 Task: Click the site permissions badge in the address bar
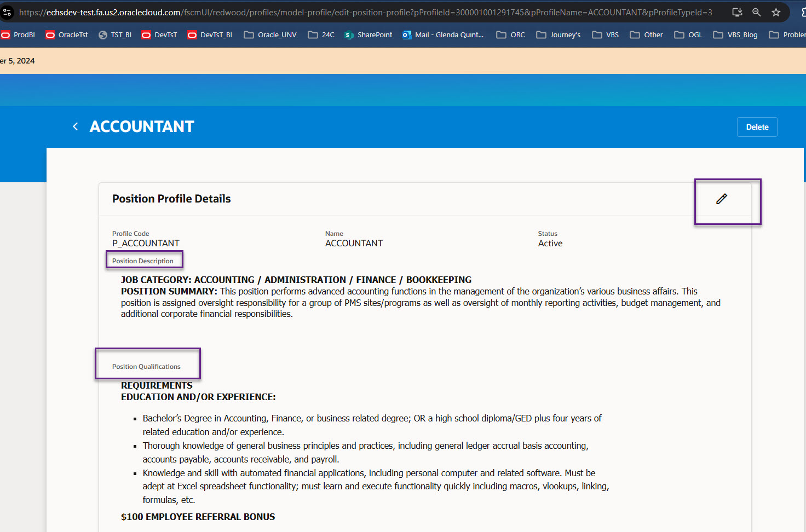[x=7, y=11]
